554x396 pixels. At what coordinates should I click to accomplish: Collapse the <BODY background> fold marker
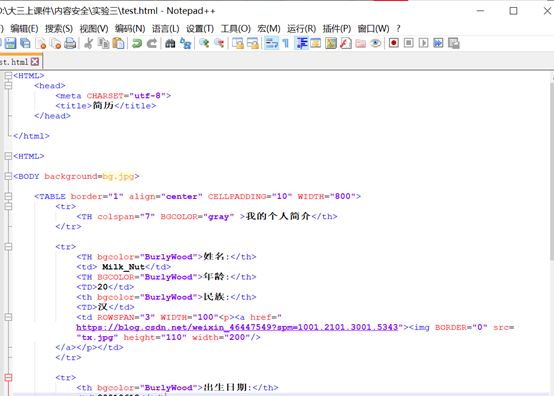[x=8, y=176]
